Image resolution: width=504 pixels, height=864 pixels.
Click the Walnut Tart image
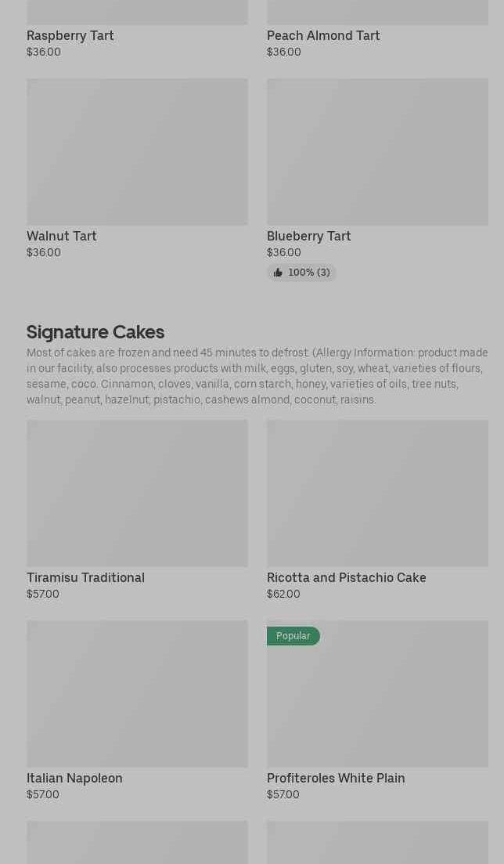coord(137,152)
